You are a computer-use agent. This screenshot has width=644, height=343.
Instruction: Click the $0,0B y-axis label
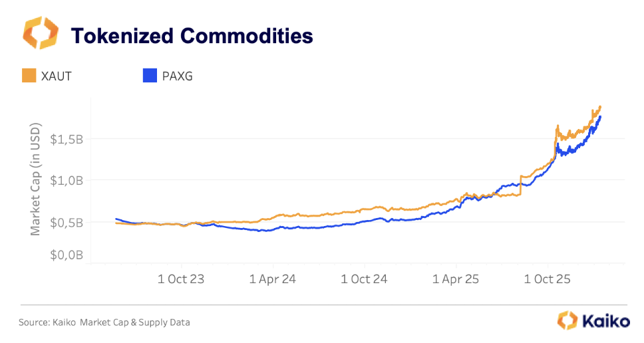tap(67, 255)
